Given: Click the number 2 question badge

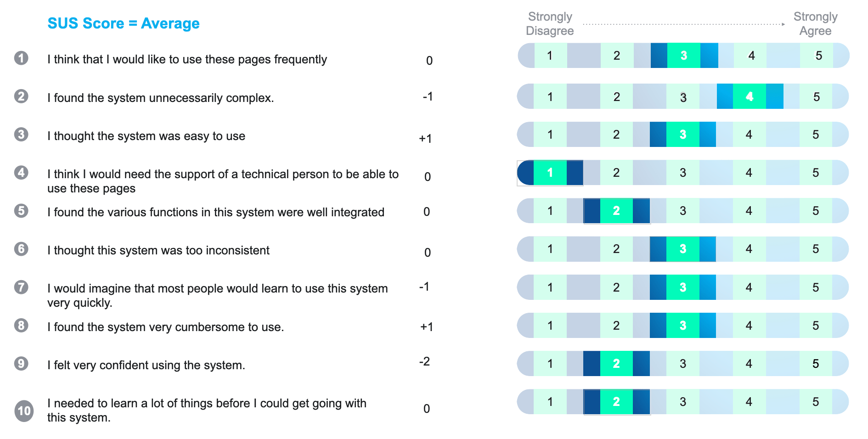Looking at the screenshot, I should point(21,96).
